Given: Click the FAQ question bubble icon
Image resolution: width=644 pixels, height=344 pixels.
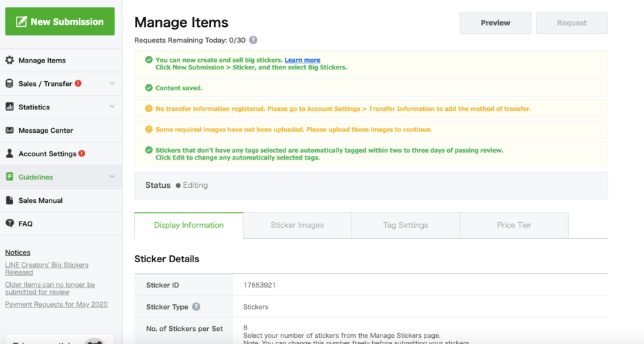Looking at the screenshot, I should click(x=10, y=224).
